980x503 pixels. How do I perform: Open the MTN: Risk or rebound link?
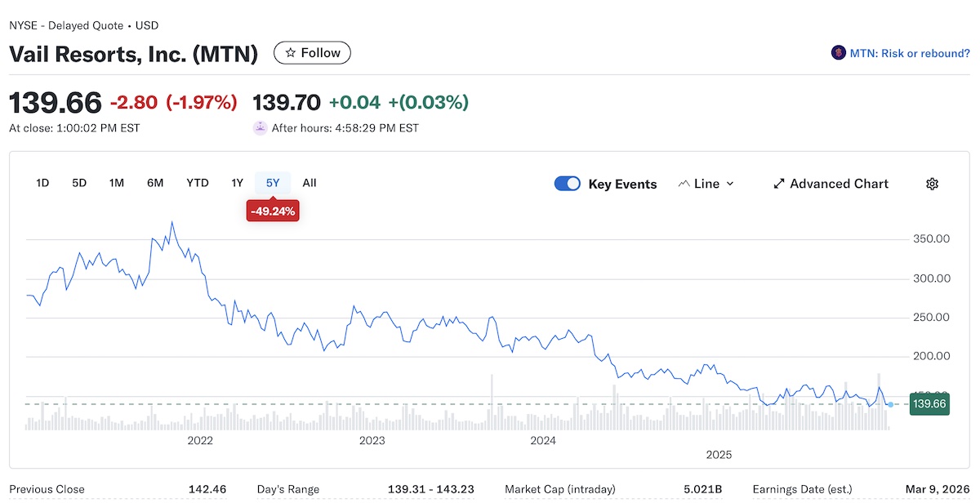coord(910,53)
